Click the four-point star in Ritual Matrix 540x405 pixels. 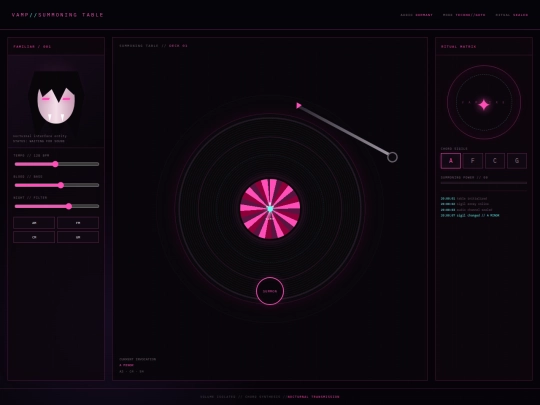(484, 104)
